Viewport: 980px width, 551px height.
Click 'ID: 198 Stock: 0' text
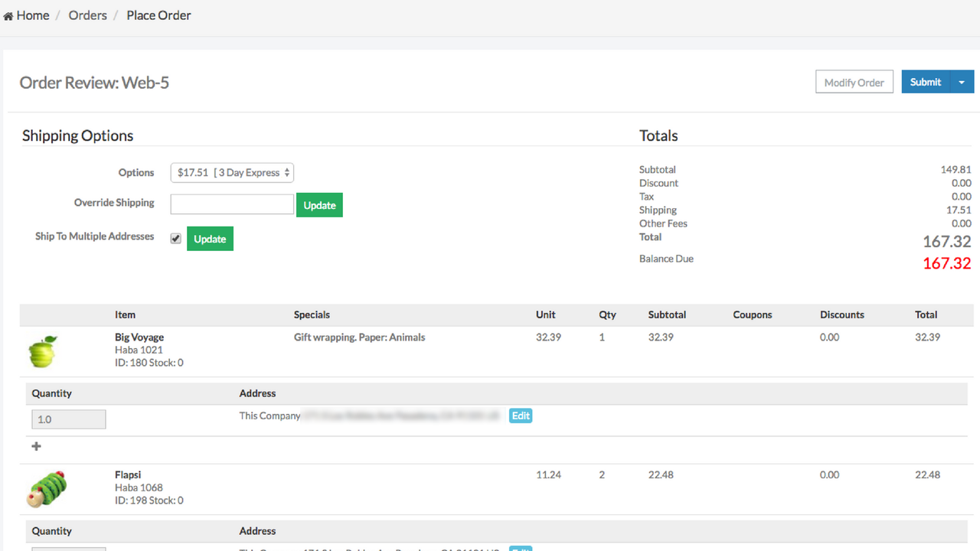pos(149,500)
